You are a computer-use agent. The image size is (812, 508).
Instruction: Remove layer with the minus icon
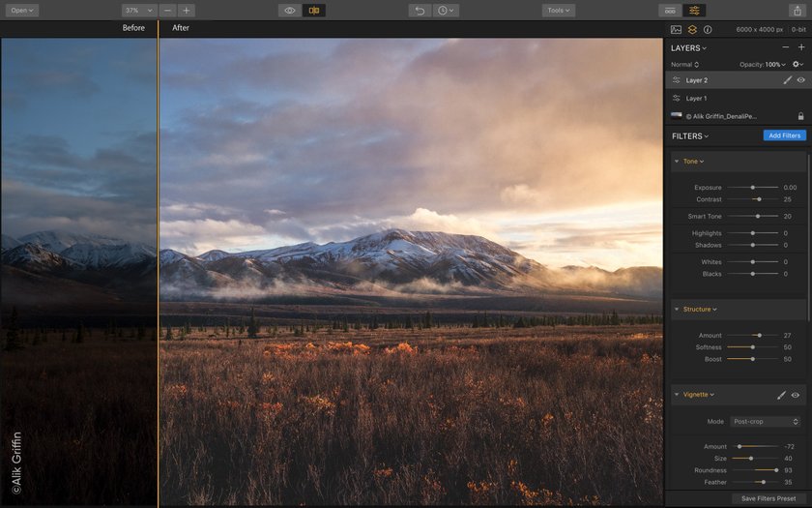(786, 47)
